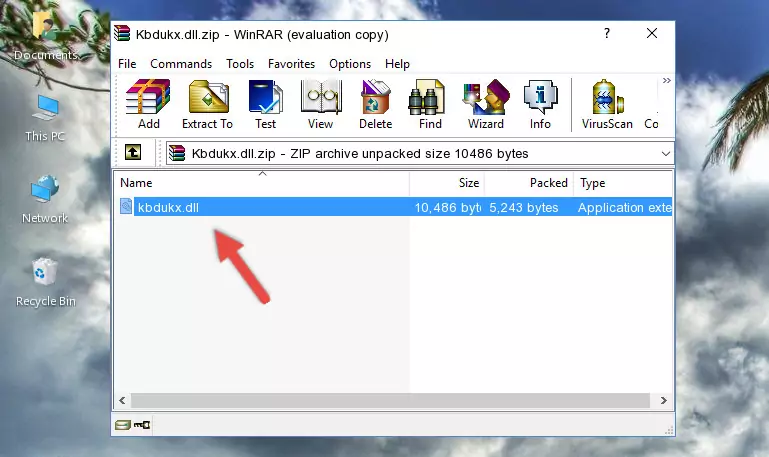
Task: Run the Test archive tool
Action: click(x=265, y=104)
